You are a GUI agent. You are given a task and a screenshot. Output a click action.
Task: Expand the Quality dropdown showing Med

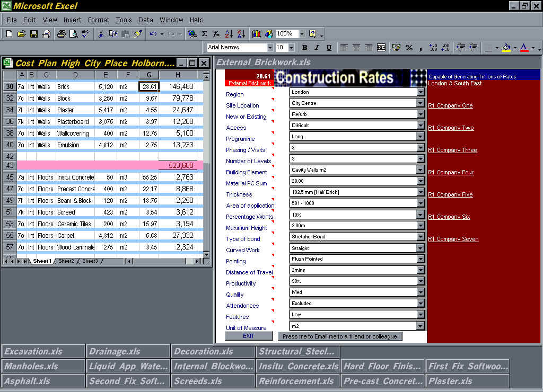[x=421, y=292]
